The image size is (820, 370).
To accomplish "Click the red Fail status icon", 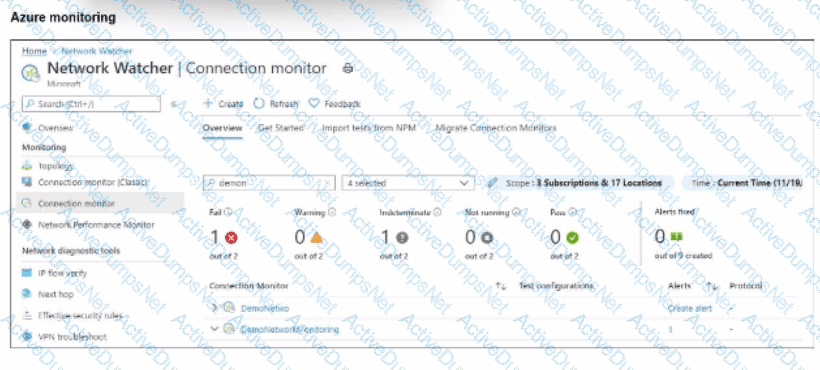I will (x=231, y=238).
